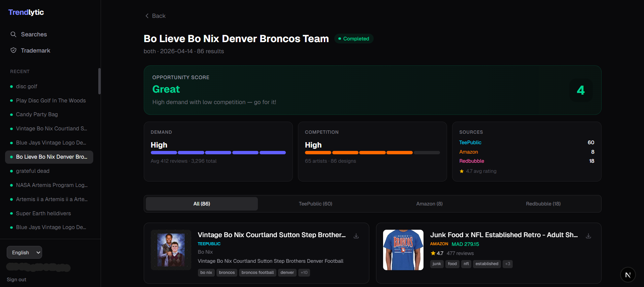644x287 pixels.
Task: Open the disc golf recent search
Action: pyautogui.click(x=27, y=87)
